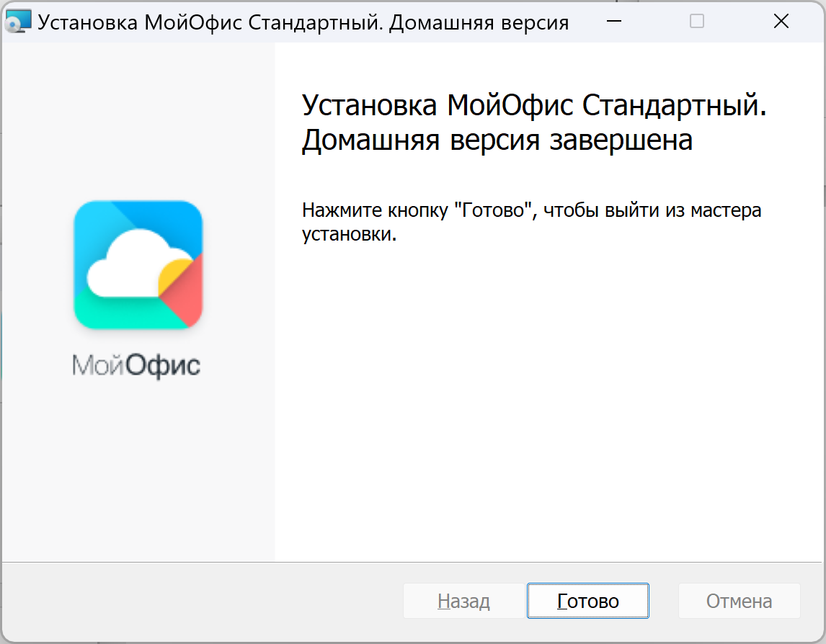This screenshot has width=826, height=644.
Task: Close the МойОфис installer window
Action: click(781, 22)
